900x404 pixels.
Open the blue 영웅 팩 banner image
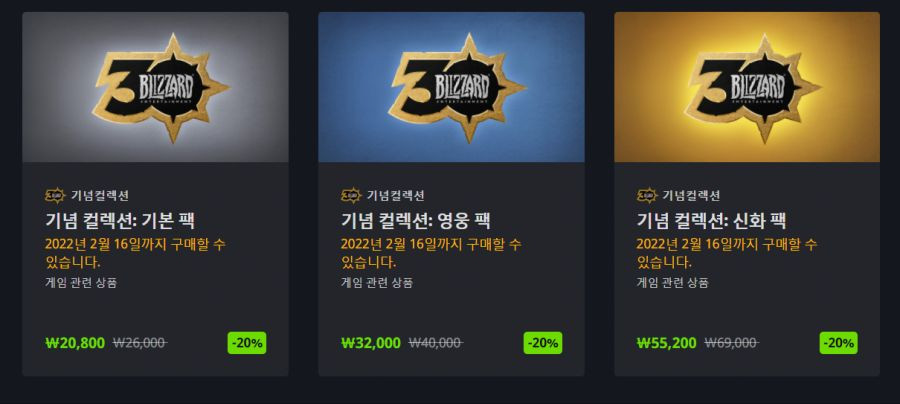coord(451,87)
